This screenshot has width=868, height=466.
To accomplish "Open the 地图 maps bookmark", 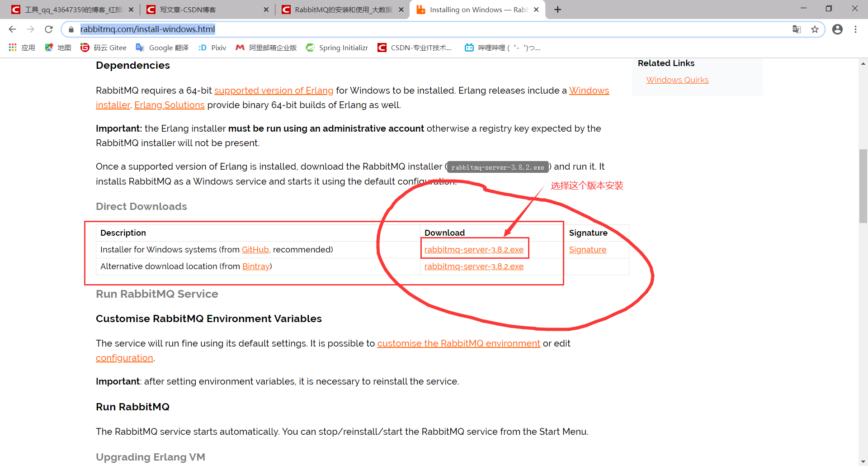I will pos(58,48).
